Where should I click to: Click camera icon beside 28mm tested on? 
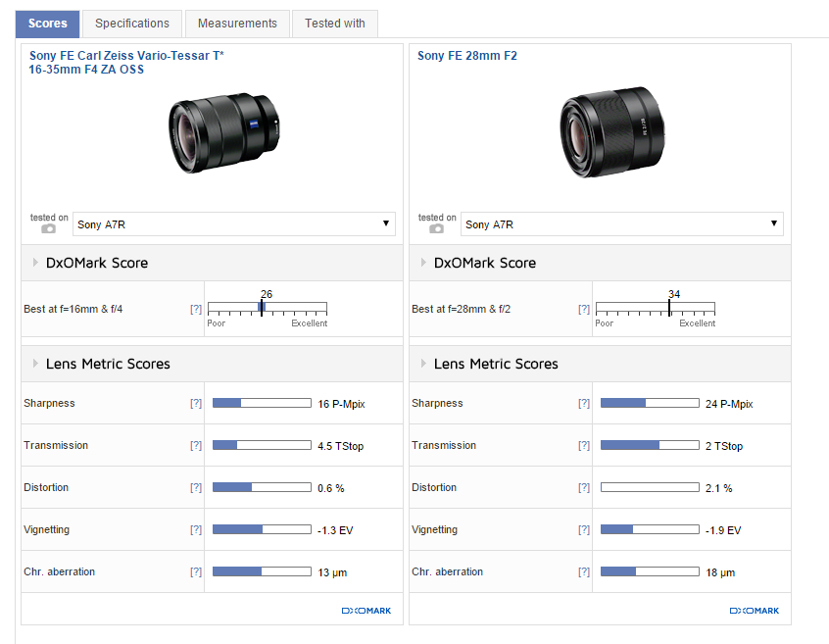[436, 228]
